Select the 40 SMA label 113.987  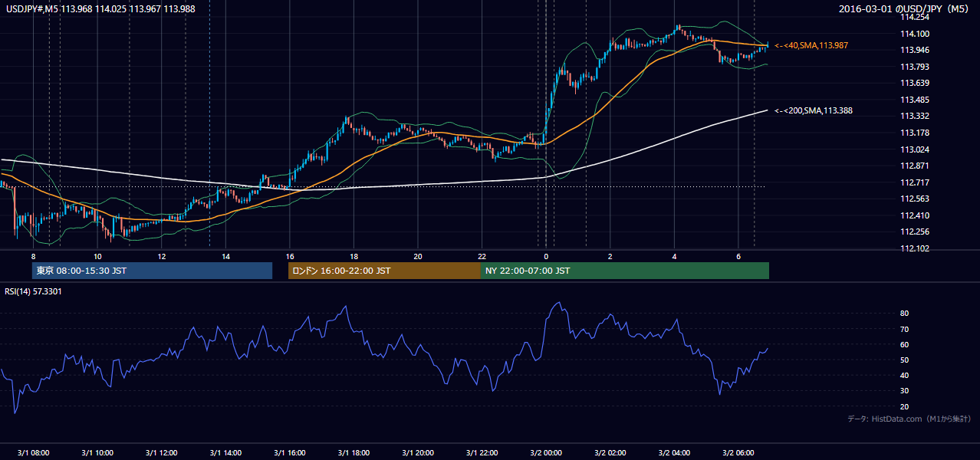click(x=811, y=46)
